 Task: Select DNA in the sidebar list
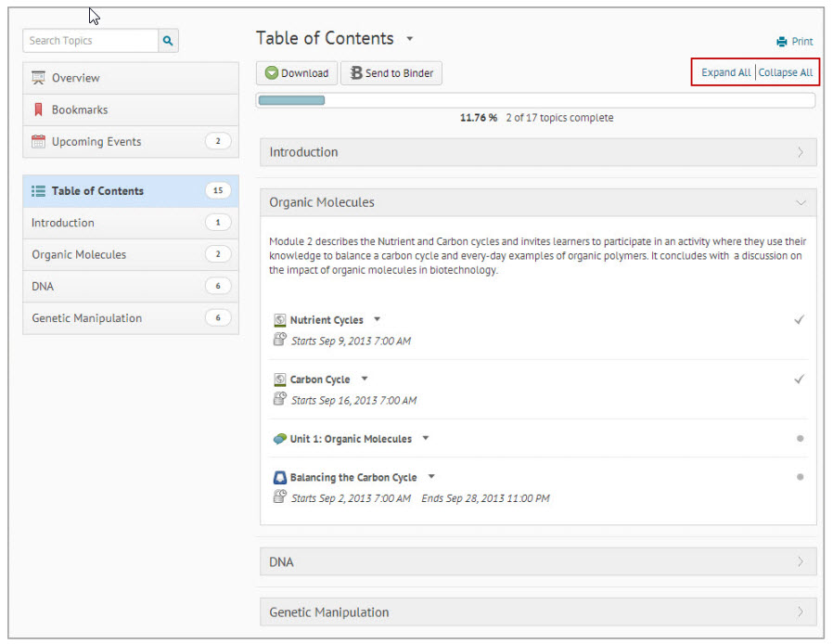coord(43,286)
